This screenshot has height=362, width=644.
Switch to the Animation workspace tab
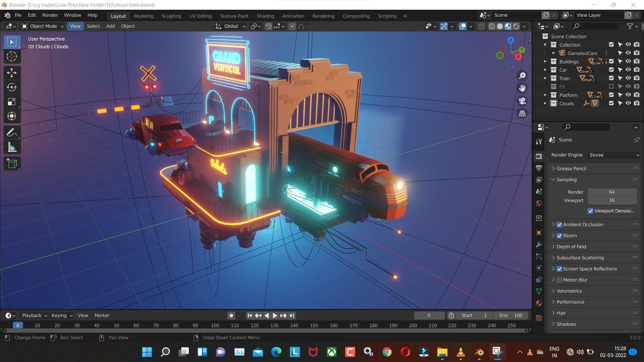point(293,16)
